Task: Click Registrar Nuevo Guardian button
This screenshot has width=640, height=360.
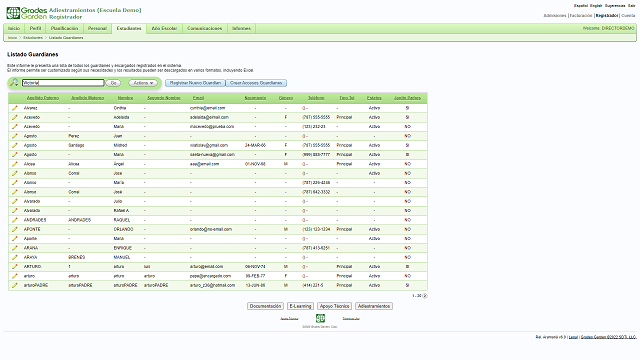Action: coord(195,83)
